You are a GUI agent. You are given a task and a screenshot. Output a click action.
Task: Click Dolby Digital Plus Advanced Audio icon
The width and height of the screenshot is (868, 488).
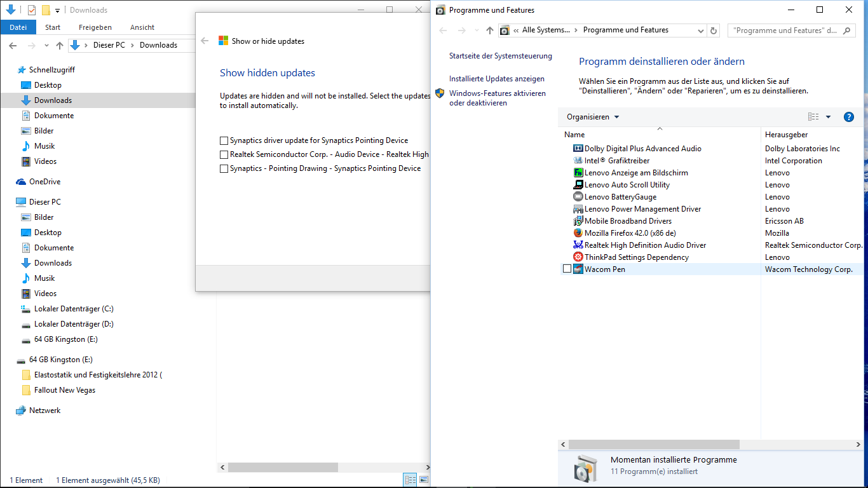tap(578, 149)
